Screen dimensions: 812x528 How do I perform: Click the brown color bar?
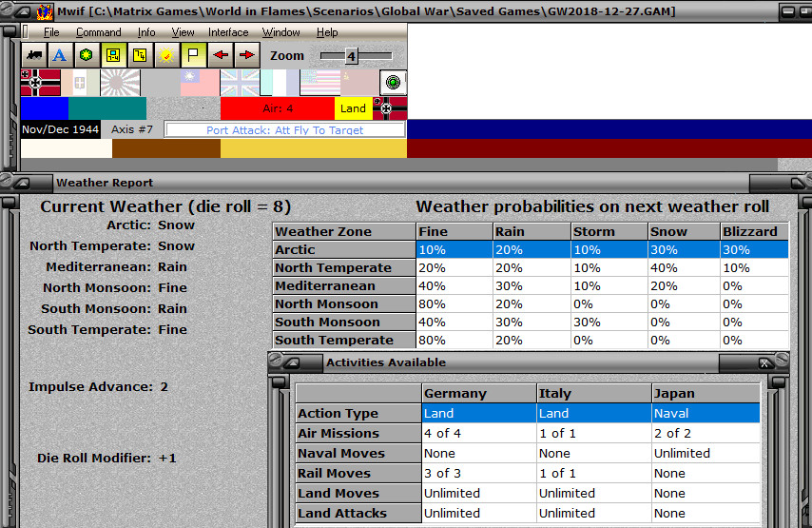(166, 148)
